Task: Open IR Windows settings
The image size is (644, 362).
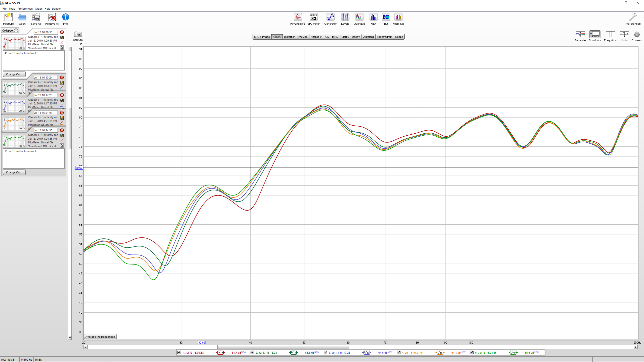Action: coord(298,19)
